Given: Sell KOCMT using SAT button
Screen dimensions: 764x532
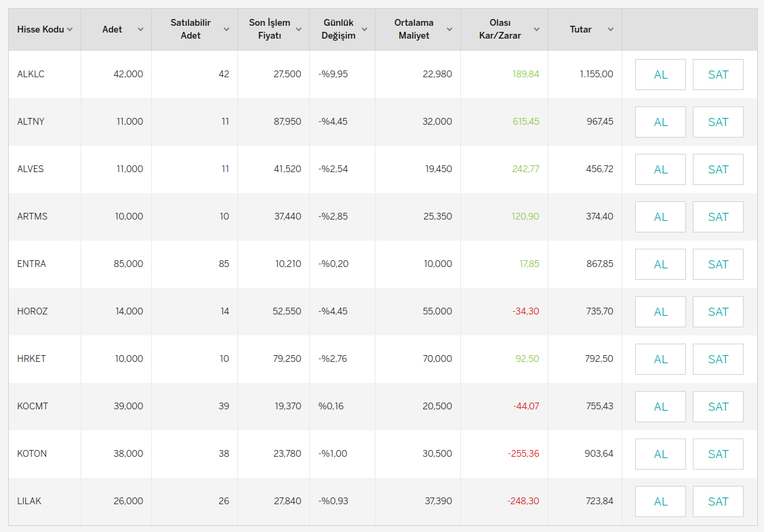Looking at the screenshot, I should [x=718, y=407].
